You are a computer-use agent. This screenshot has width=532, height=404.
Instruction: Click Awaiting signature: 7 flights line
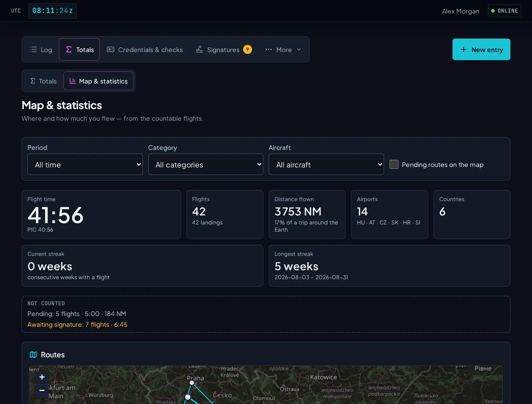click(77, 325)
